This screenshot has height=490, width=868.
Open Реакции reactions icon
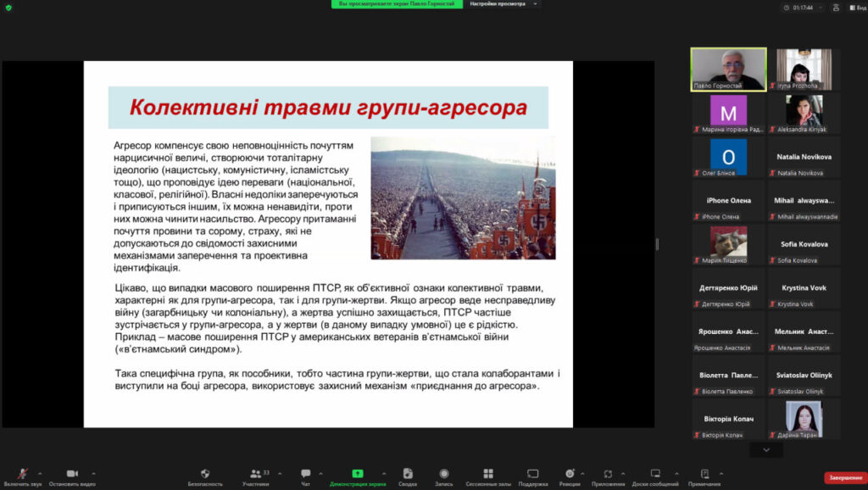click(x=570, y=474)
